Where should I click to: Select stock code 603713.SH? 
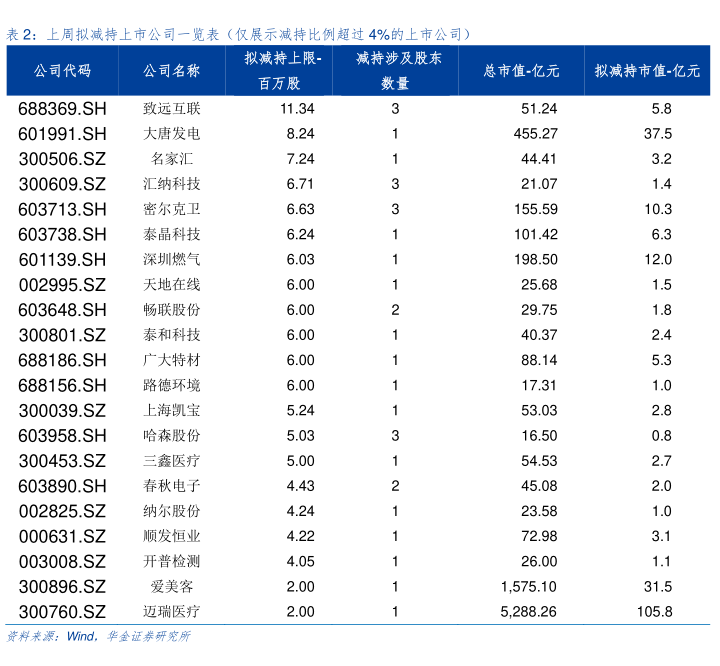point(62,209)
